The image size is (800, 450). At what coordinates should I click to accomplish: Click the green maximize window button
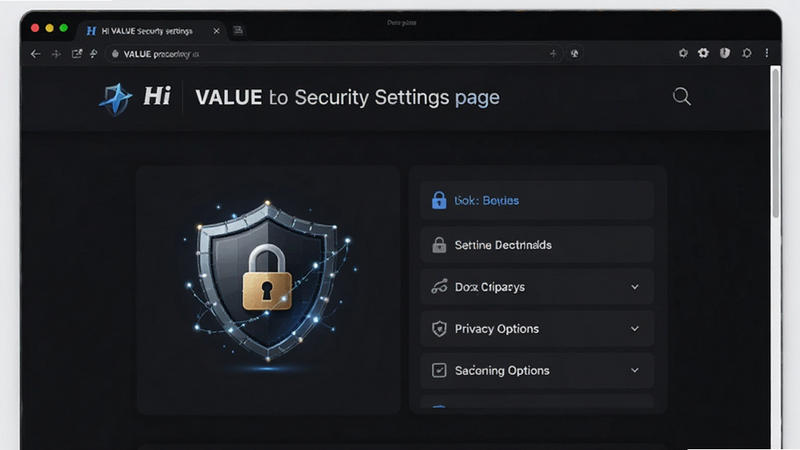[64, 28]
